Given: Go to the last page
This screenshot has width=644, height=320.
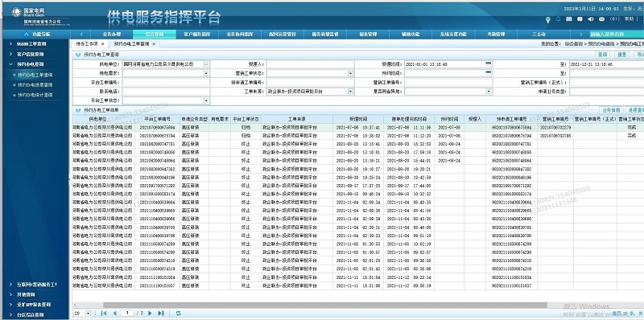Looking at the screenshot, I should (160, 313).
